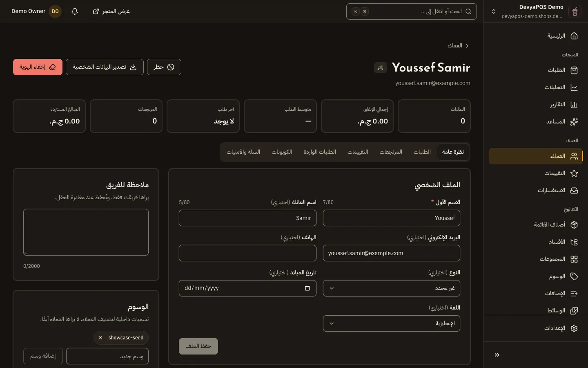Open المجموعات collections sidebar item
Screen dimensions: 588x368
pyautogui.click(x=536, y=259)
